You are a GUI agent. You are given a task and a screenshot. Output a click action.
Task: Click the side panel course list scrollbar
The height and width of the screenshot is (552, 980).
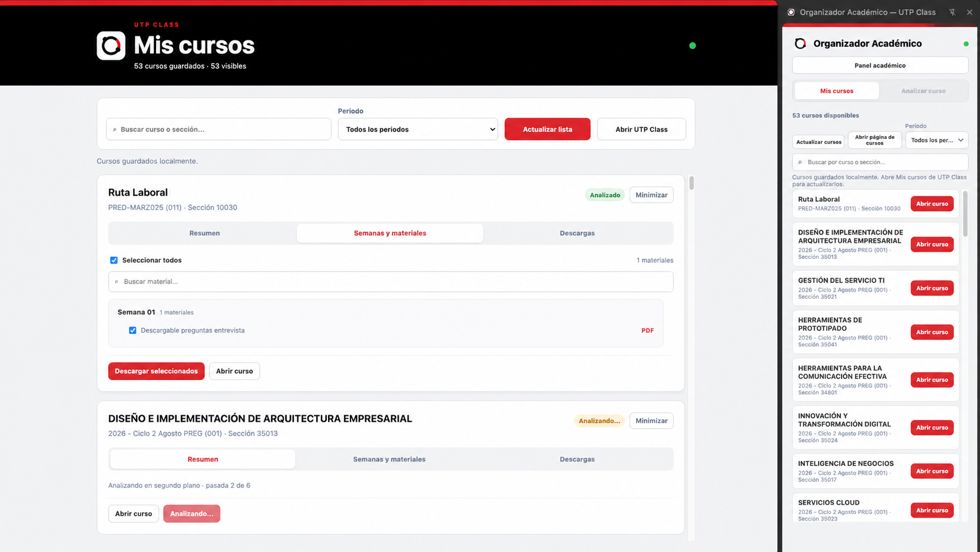click(965, 214)
